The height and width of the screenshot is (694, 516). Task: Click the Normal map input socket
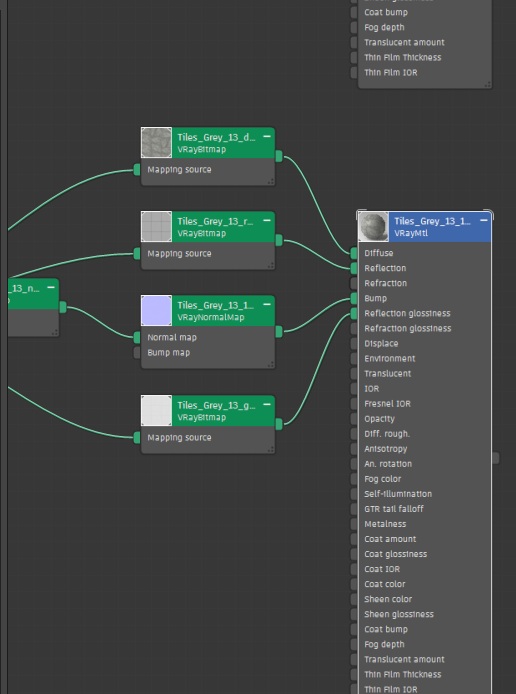click(x=137, y=337)
